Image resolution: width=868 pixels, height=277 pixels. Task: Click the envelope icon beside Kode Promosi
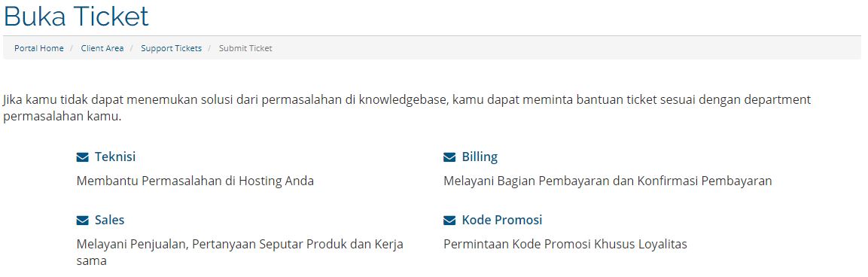click(x=449, y=221)
